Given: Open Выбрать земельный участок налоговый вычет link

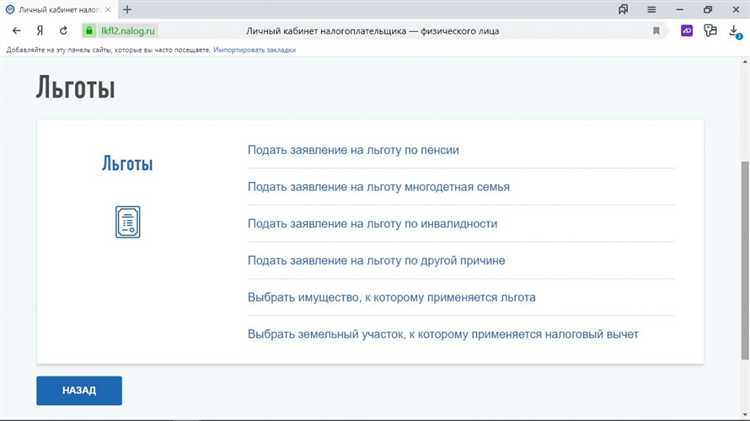Looking at the screenshot, I should 443,334.
